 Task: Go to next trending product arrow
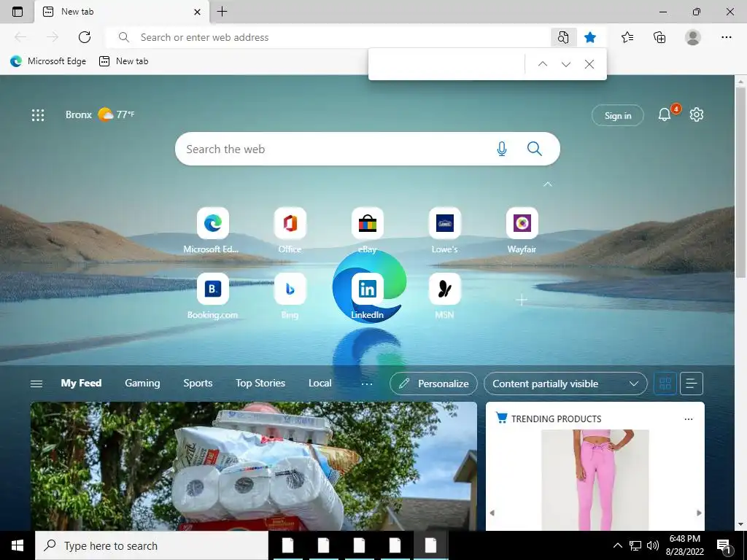pos(699,513)
